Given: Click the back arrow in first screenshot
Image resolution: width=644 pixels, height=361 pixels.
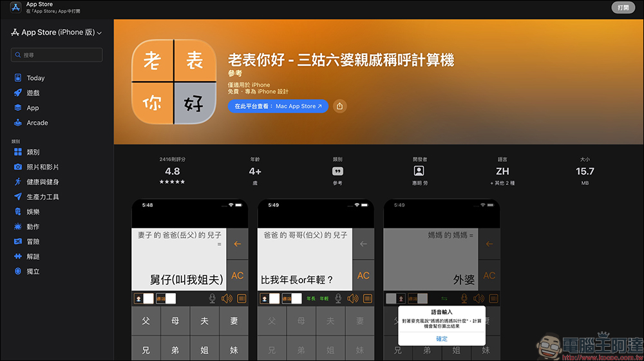Looking at the screenshot, I should coord(238,244).
